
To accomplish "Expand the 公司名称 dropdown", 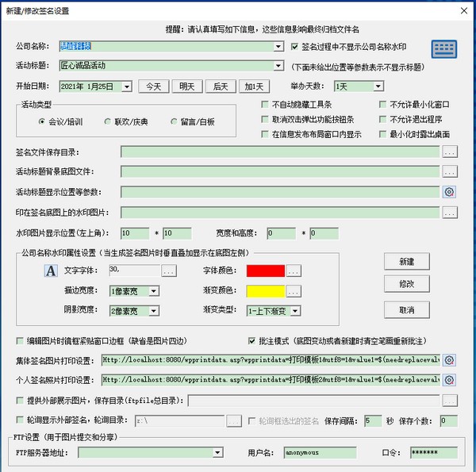I will tap(278, 47).
